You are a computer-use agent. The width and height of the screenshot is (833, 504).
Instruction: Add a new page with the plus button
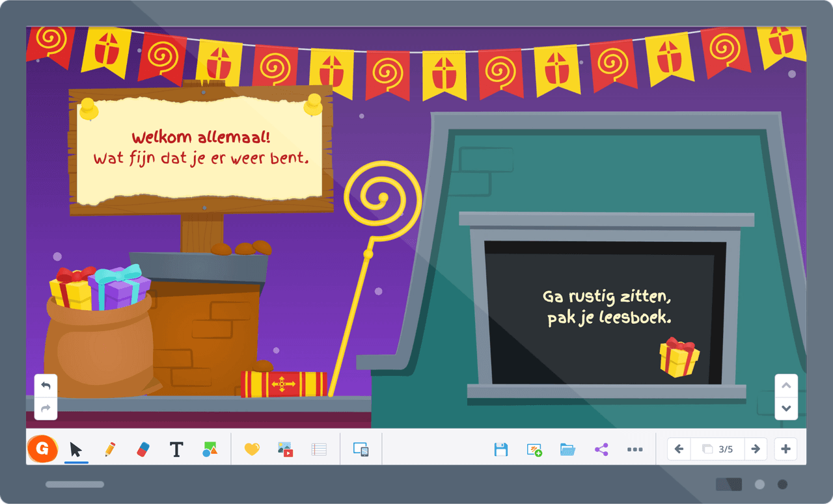pos(785,449)
